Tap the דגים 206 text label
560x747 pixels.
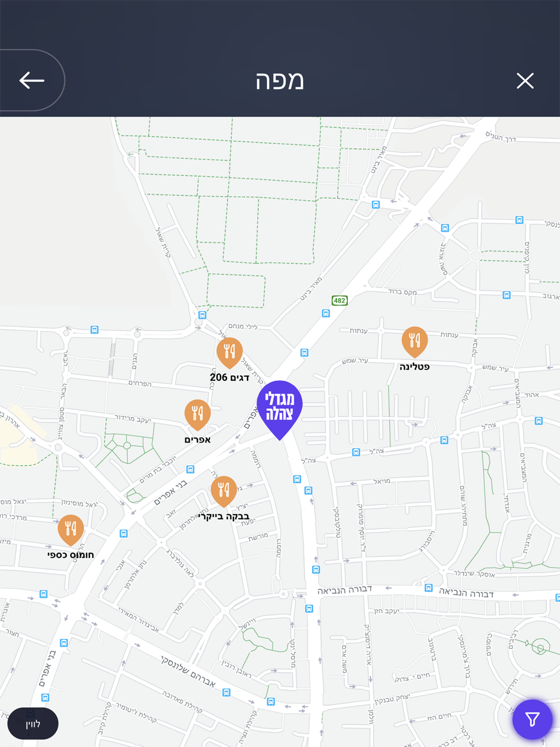click(230, 378)
